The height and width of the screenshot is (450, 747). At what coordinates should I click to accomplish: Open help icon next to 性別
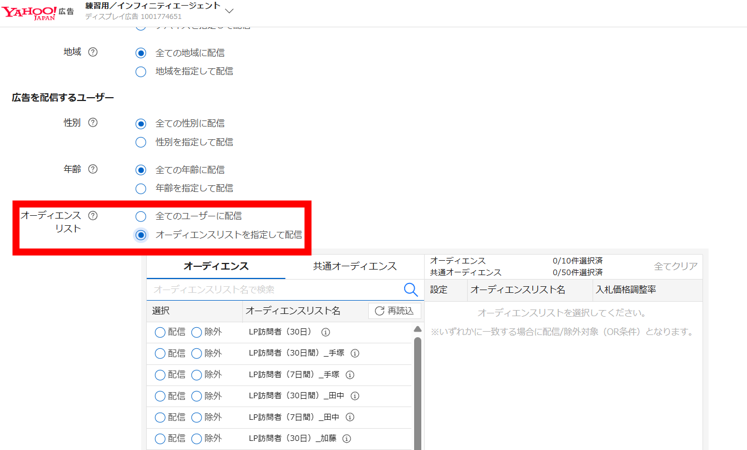click(93, 123)
